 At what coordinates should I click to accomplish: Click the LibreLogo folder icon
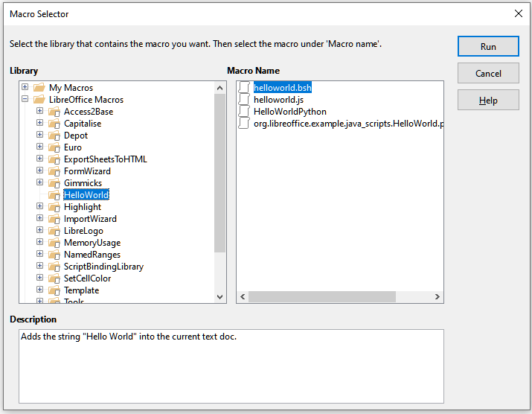click(x=54, y=231)
